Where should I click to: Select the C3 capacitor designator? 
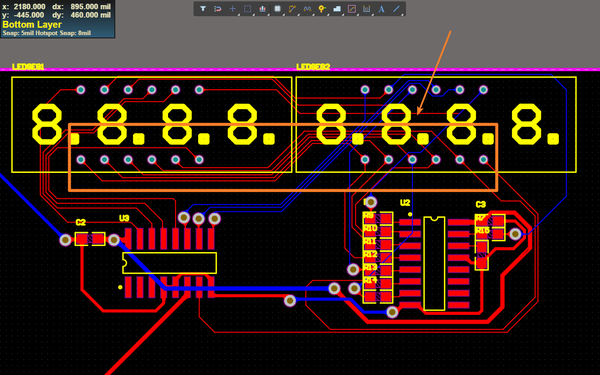(481, 204)
